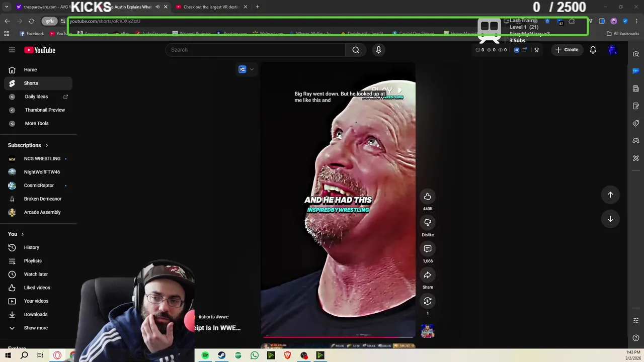Open the Facebook bookmark
Viewport: 644px width, 362px height.
[x=32, y=34]
